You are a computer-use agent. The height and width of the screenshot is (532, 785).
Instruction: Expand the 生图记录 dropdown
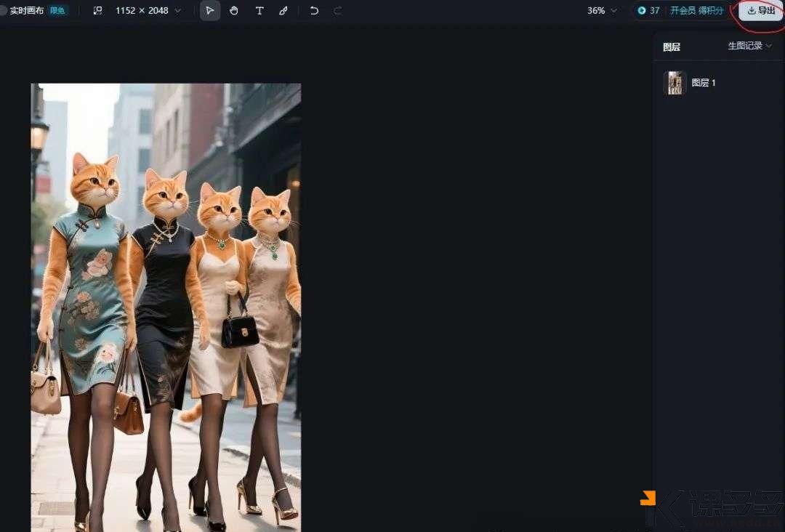pyautogui.click(x=750, y=46)
